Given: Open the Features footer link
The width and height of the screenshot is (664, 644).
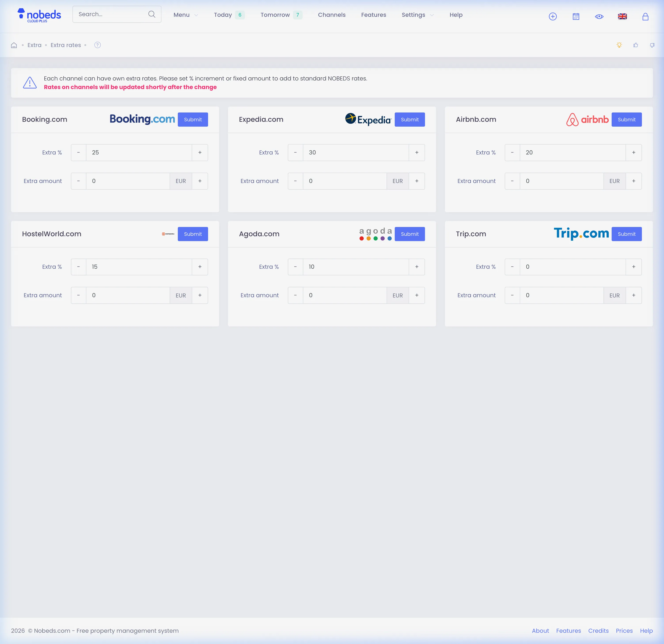Looking at the screenshot, I should click(568, 631).
